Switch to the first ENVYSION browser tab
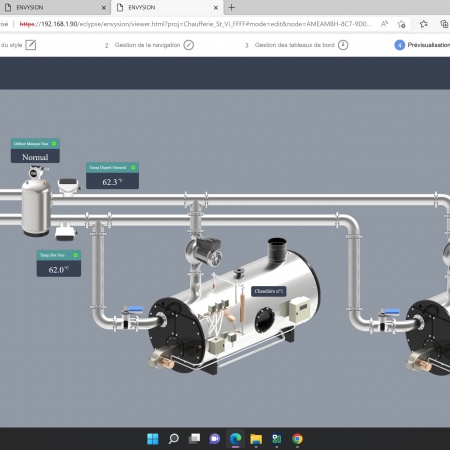 pos(53,7)
